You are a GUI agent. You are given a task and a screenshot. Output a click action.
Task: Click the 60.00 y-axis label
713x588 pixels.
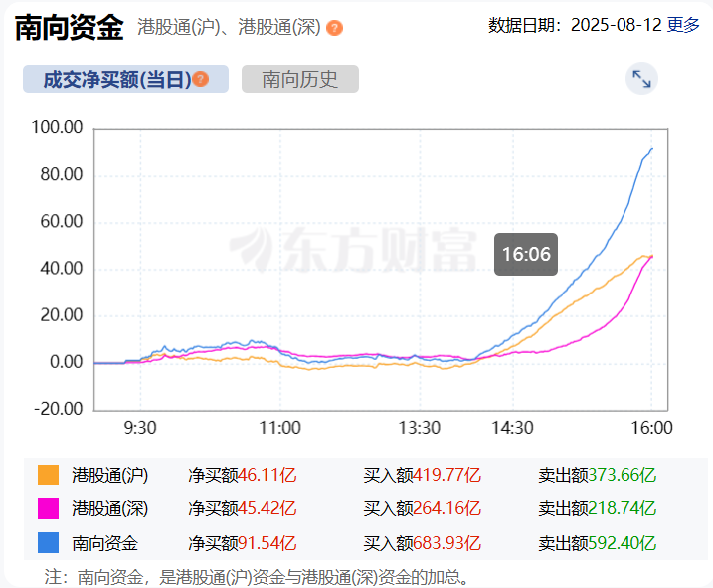point(62,221)
